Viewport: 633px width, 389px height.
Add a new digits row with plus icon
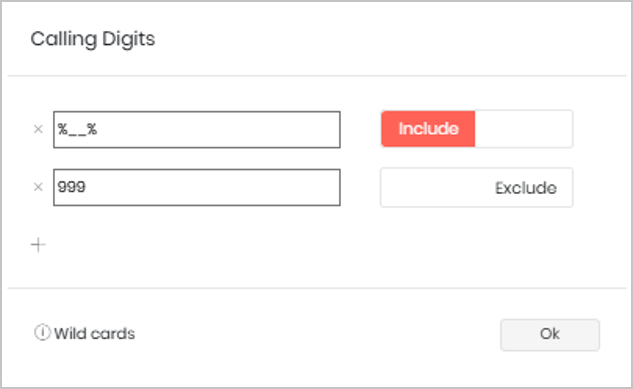[38, 245]
